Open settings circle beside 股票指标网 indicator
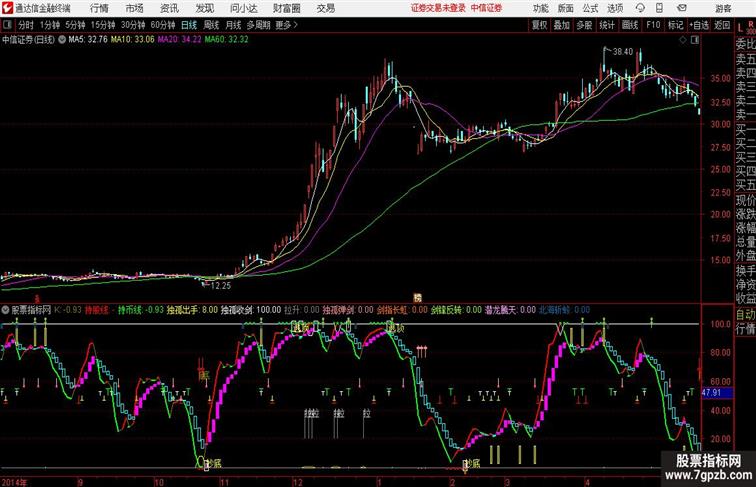 [5, 310]
